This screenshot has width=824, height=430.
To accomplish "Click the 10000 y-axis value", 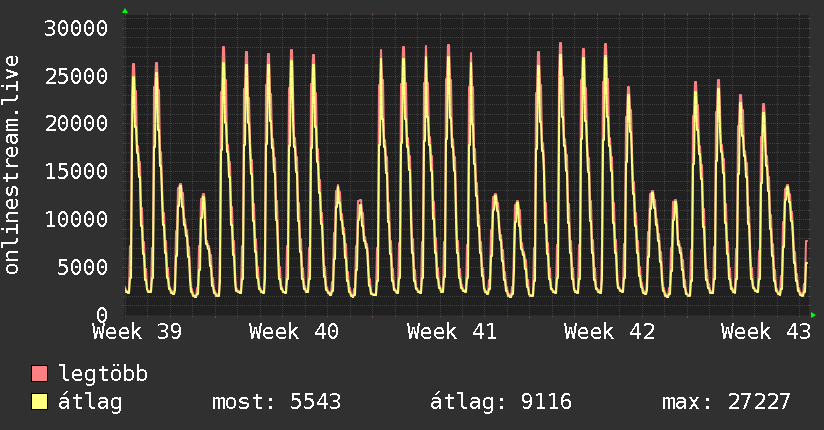I will [76, 219].
